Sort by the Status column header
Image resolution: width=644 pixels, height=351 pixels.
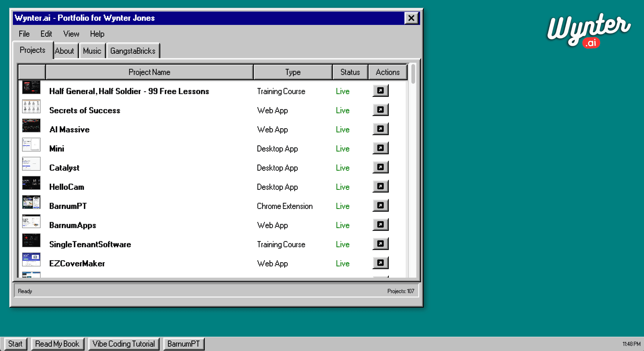350,72
